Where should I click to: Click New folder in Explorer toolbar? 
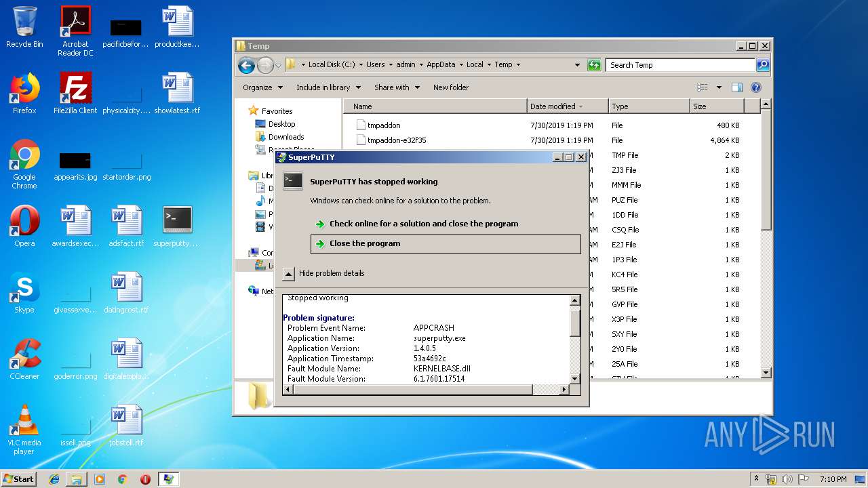(451, 87)
